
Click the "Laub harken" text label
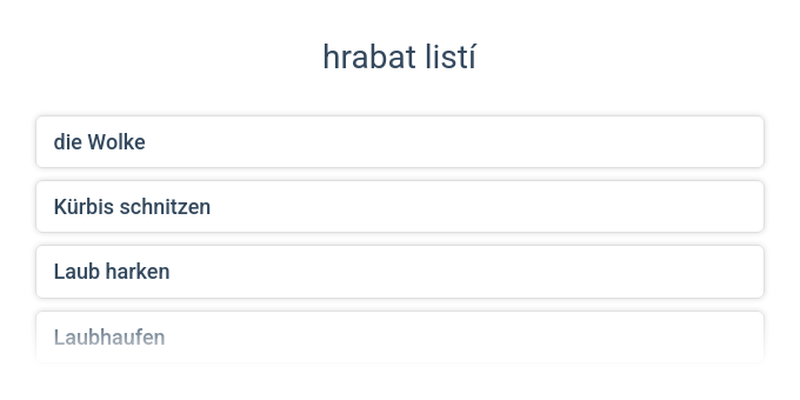coord(112,271)
